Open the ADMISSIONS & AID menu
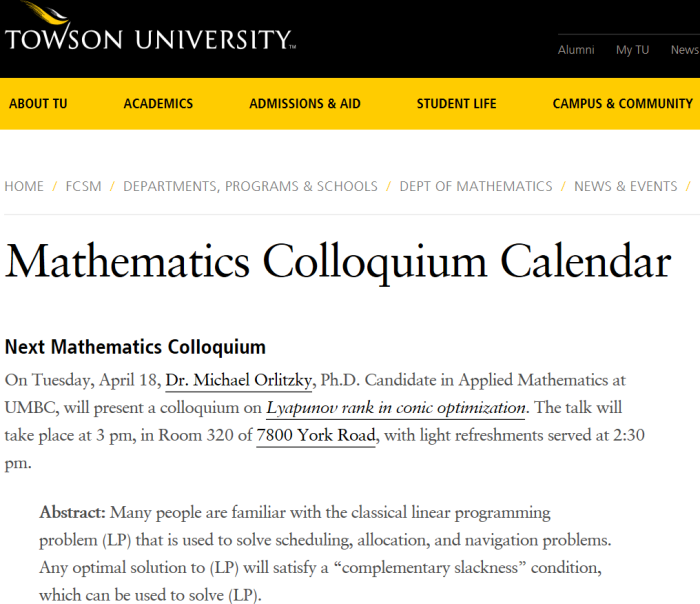 coord(304,104)
